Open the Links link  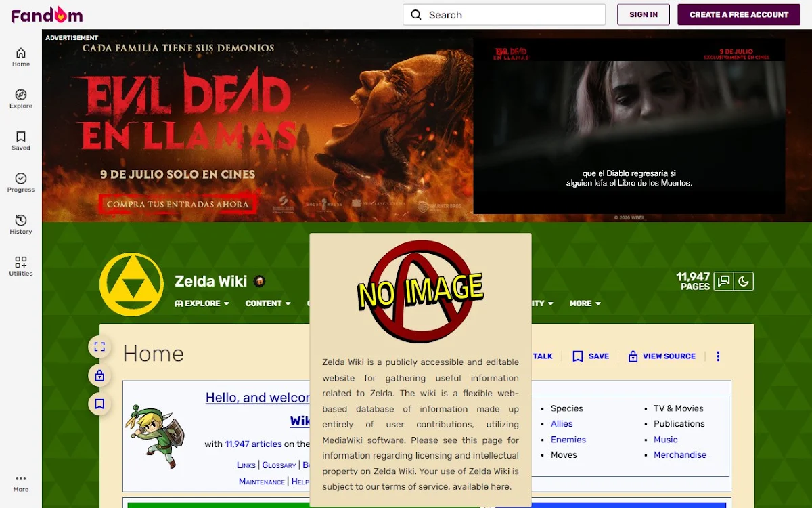[x=246, y=465]
